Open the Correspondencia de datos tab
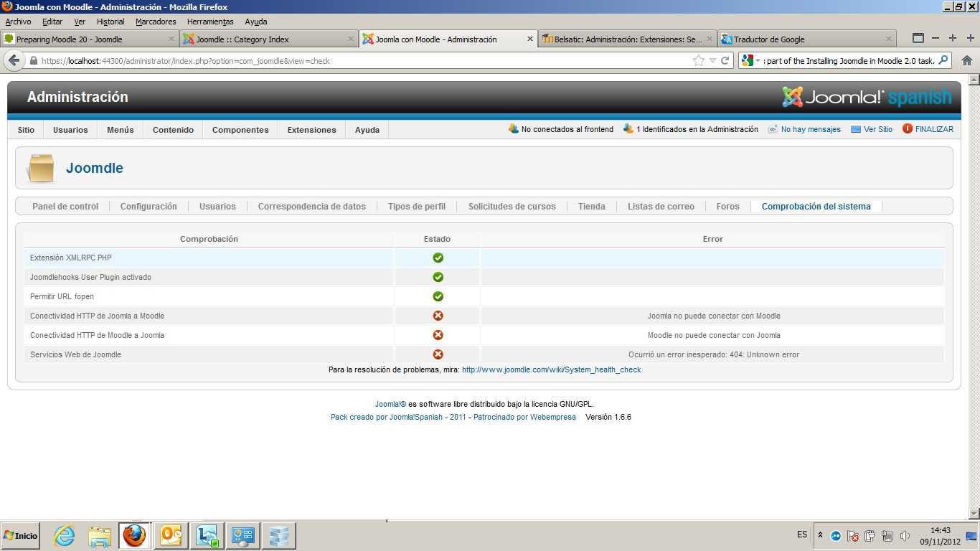 (312, 207)
